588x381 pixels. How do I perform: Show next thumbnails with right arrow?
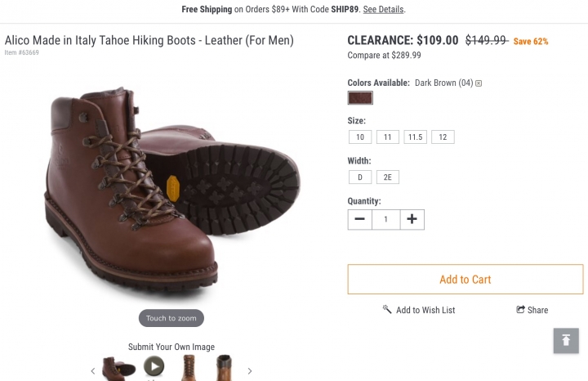point(250,370)
